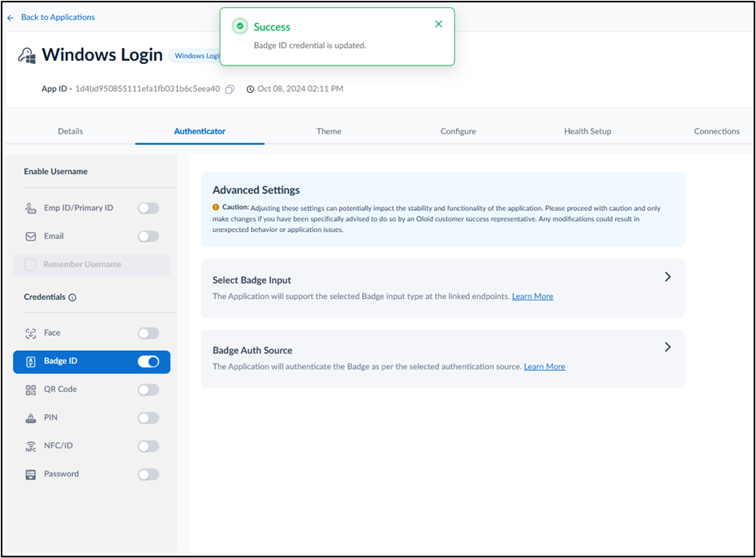The width and height of the screenshot is (756, 558).
Task: Turn on the Face credential toggle
Action: pyautogui.click(x=149, y=333)
